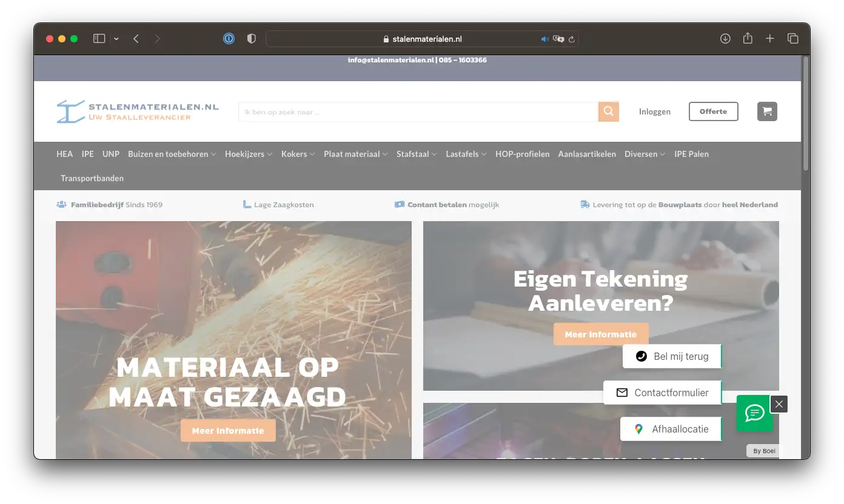Open the Contactformulier button
Viewport: 844px width, 504px height.
click(662, 393)
